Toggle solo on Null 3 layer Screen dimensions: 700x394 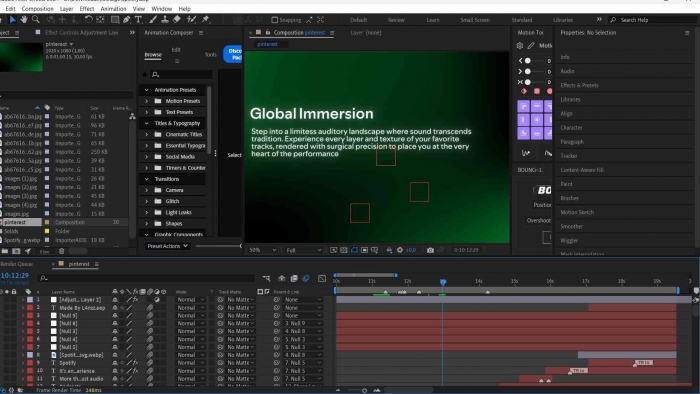pyautogui.click(x=8, y=332)
